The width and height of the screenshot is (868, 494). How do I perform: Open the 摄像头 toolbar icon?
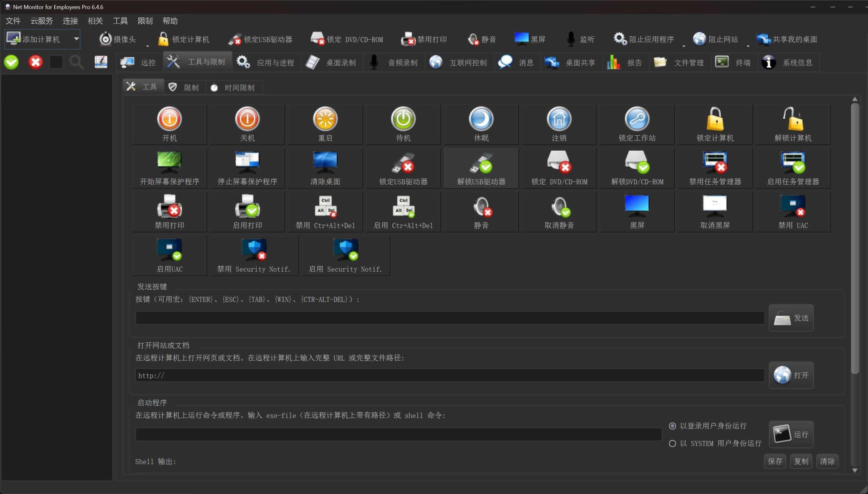(117, 39)
